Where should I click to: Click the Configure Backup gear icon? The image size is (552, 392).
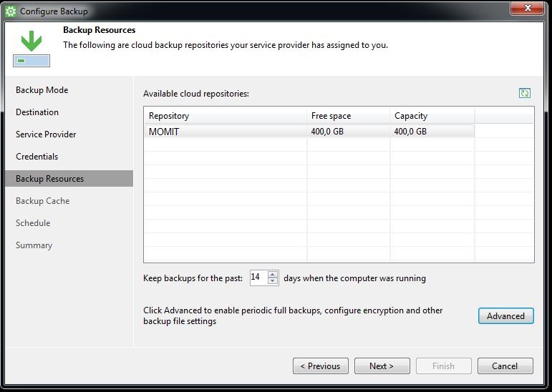[11, 11]
